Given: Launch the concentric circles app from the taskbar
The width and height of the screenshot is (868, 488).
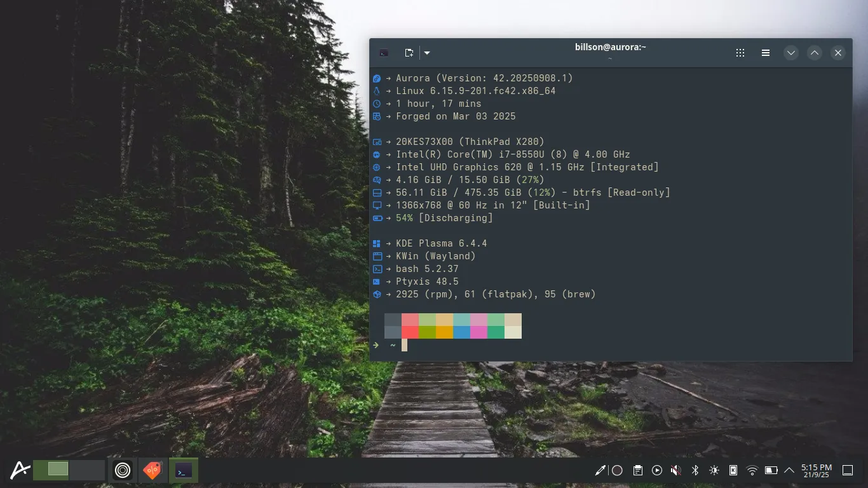Looking at the screenshot, I should tap(123, 470).
